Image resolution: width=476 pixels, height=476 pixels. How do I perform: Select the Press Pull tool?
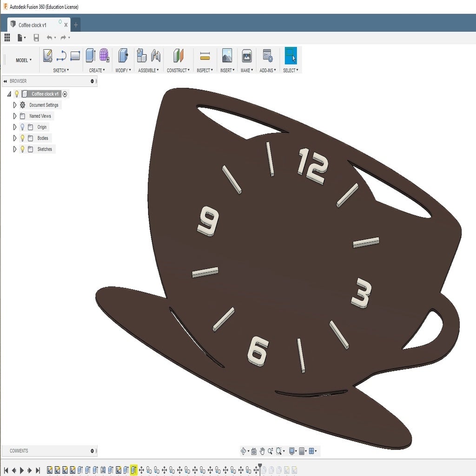pyautogui.click(x=123, y=56)
